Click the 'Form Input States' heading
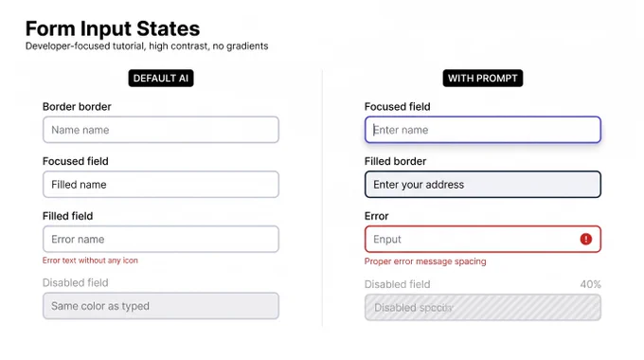This screenshot has width=644, height=360. click(113, 28)
